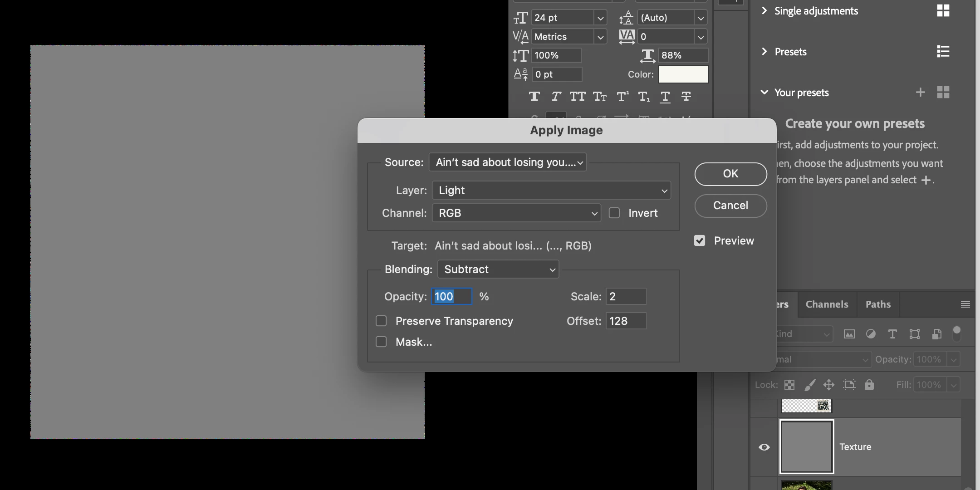
Task: Click the filter by type layers icon
Action: tap(892, 334)
